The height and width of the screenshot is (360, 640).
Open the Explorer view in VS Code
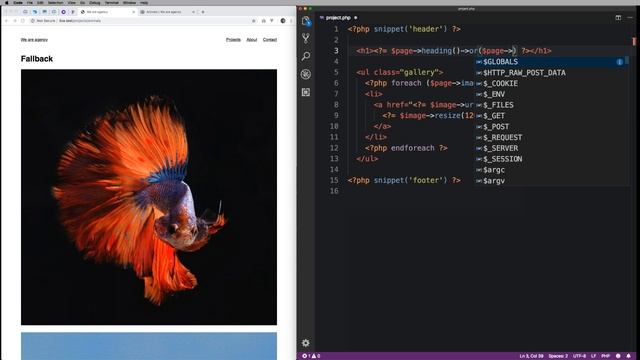coord(306,21)
